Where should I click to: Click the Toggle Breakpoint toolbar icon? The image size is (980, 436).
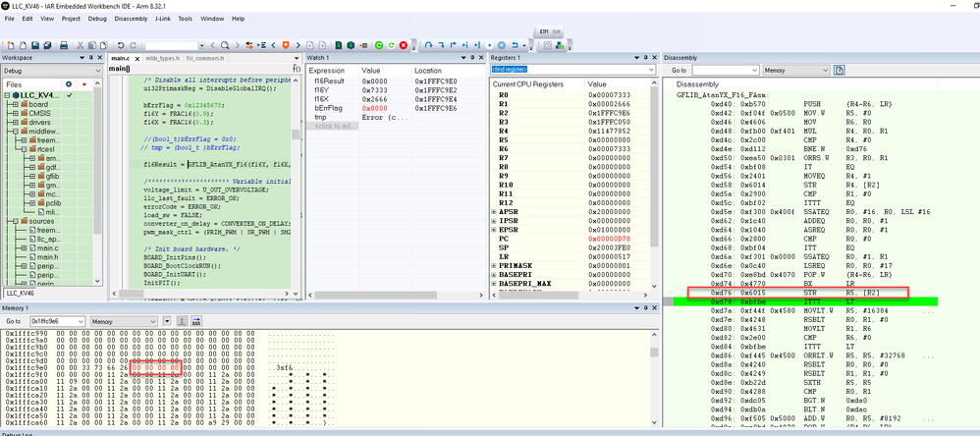[x=363, y=45]
